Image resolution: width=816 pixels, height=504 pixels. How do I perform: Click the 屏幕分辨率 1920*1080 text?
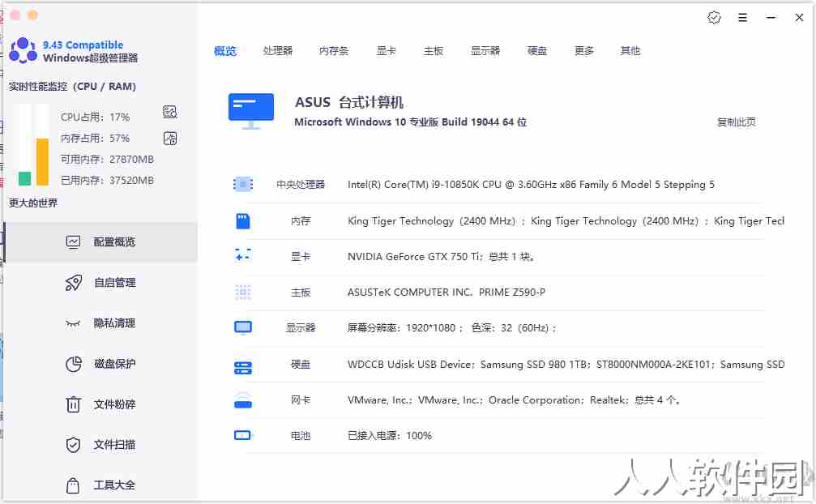451,328
